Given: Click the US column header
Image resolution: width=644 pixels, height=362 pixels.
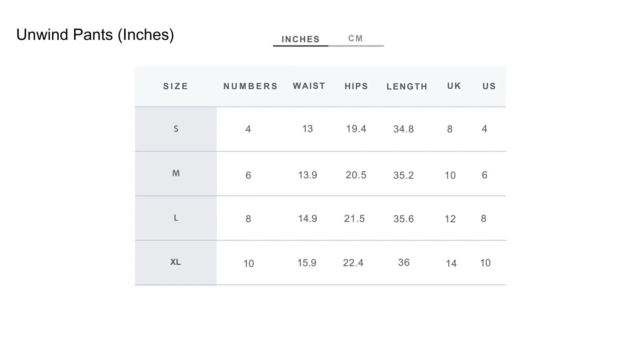Looking at the screenshot, I should 489,86.
